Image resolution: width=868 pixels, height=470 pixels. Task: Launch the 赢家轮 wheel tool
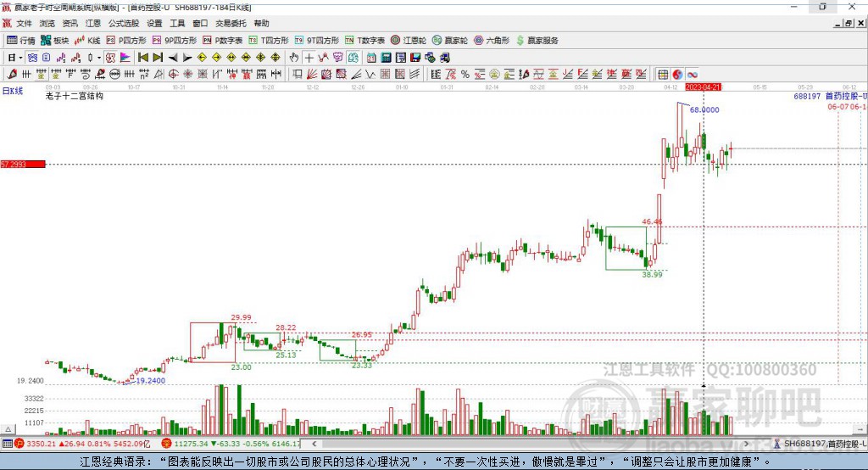pos(449,41)
